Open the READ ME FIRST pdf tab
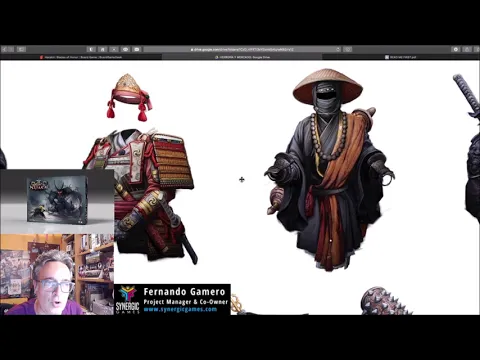 401,57
